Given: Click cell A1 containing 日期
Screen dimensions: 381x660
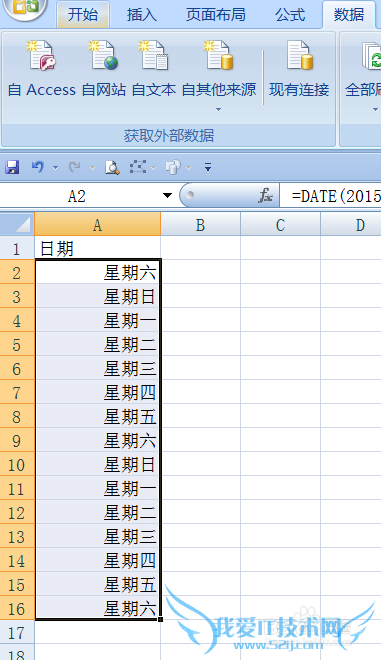Looking at the screenshot, I should (x=97, y=248).
